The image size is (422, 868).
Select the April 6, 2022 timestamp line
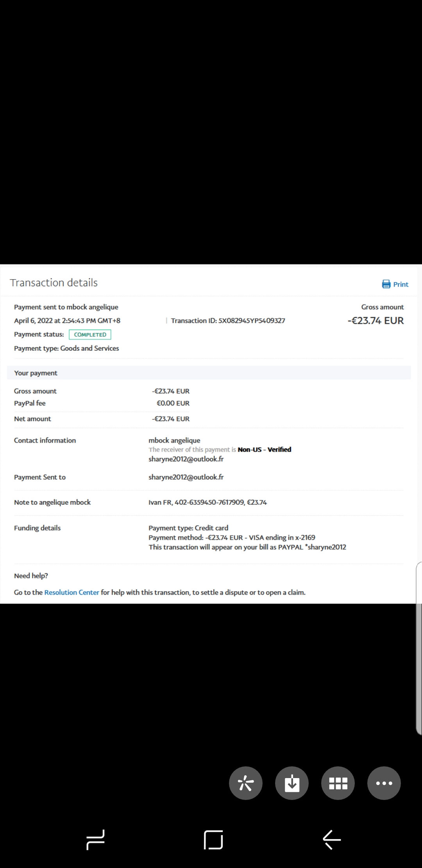tap(67, 321)
